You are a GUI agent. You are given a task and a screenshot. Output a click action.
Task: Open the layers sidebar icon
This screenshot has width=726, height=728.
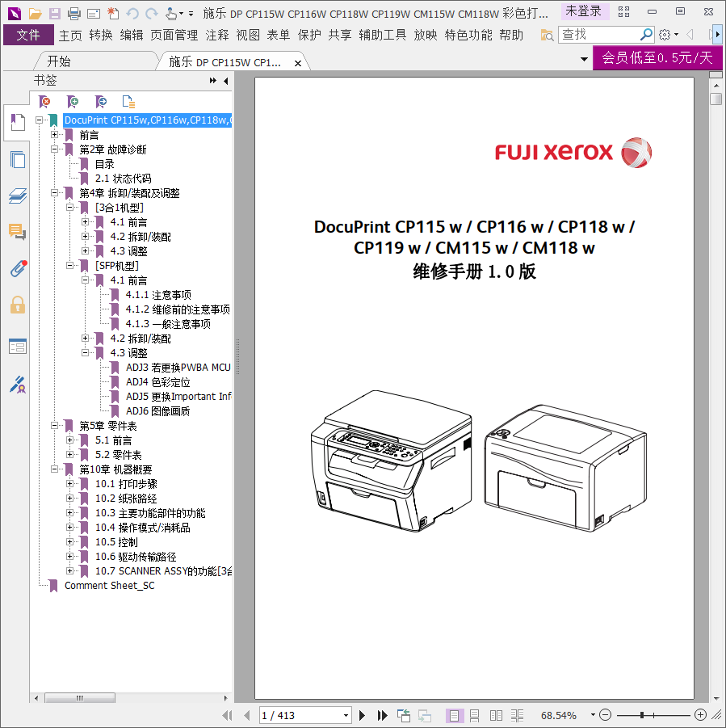(18, 196)
